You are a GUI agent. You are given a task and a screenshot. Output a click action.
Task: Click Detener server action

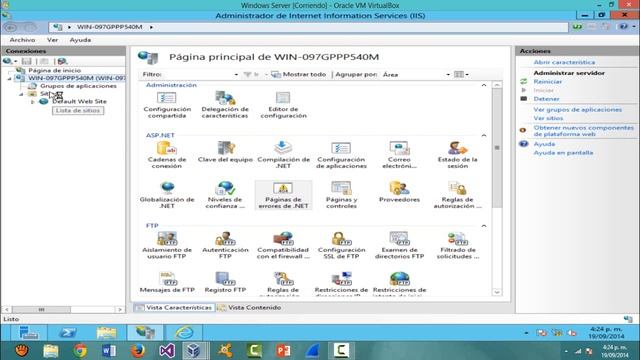(x=546, y=99)
